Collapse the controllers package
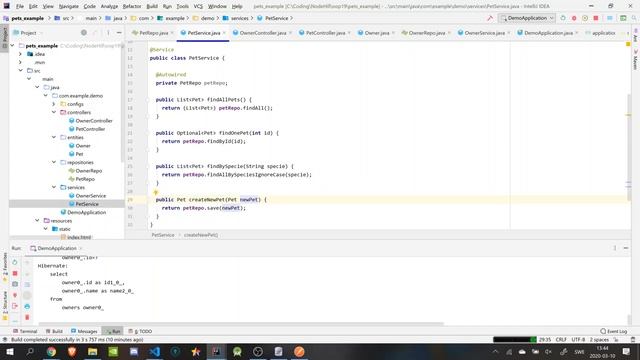 [54, 112]
